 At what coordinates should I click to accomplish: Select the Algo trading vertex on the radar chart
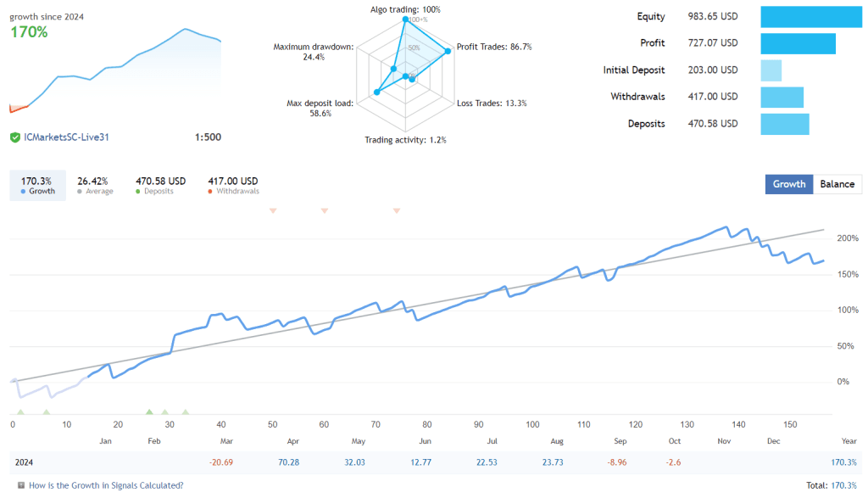pos(405,19)
